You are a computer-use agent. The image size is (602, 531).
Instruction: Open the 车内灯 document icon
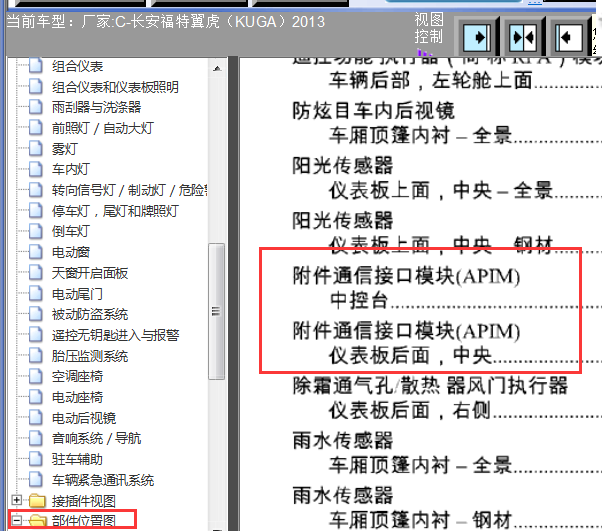pyautogui.click(x=36, y=169)
